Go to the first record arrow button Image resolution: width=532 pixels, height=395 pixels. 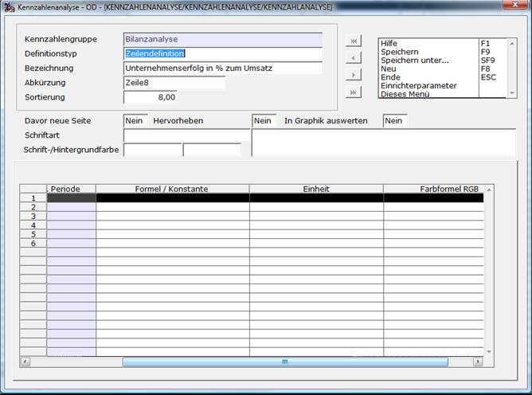(354, 41)
